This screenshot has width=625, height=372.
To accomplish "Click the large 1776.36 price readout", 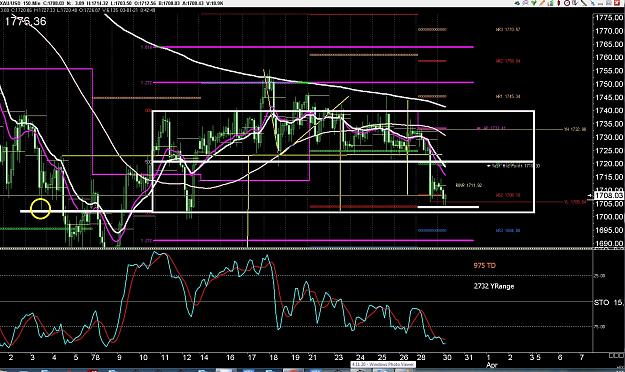I will tap(26, 21).
